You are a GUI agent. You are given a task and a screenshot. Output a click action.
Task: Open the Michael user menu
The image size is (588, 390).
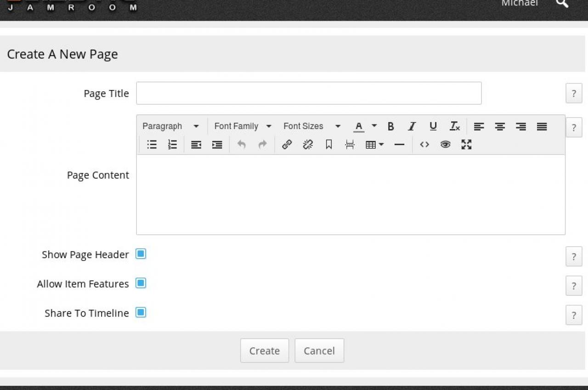pyautogui.click(x=519, y=4)
